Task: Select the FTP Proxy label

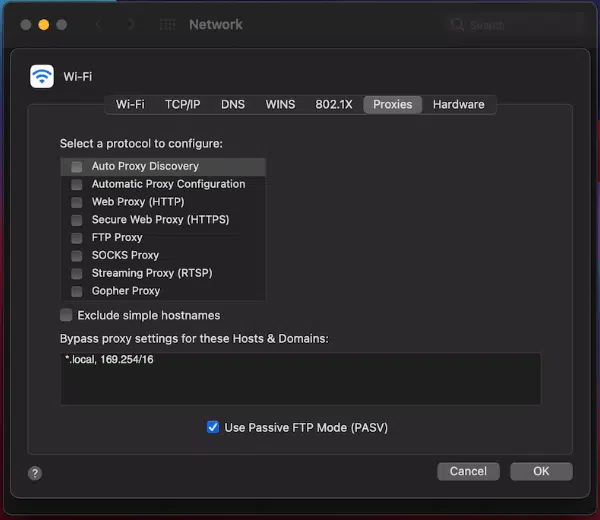Action: click(x=117, y=238)
